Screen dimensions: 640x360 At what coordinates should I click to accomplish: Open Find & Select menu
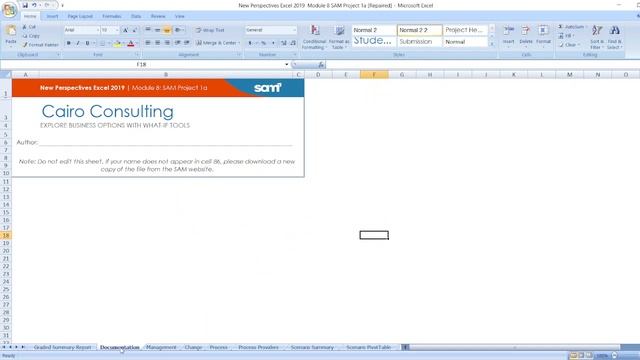point(614,37)
